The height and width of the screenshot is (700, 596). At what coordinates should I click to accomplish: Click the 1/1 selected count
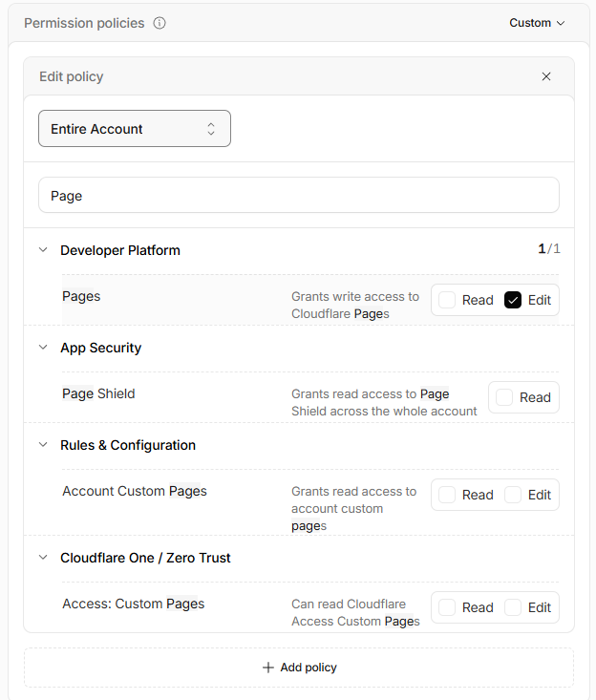pyautogui.click(x=548, y=248)
